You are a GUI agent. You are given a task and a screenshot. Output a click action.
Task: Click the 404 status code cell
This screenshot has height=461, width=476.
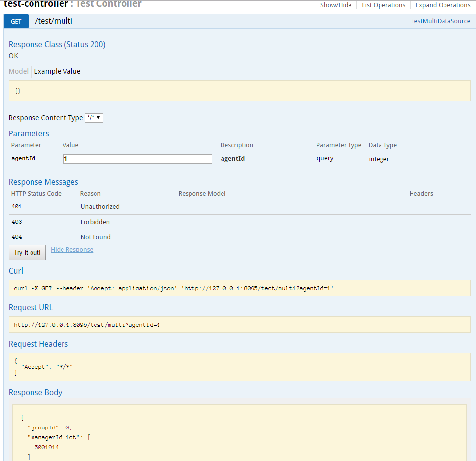[x=17, y=237]
